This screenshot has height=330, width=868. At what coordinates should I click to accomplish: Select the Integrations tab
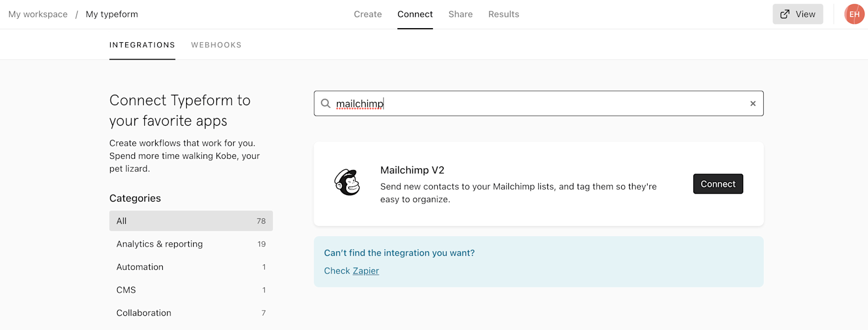click(142, 45)
